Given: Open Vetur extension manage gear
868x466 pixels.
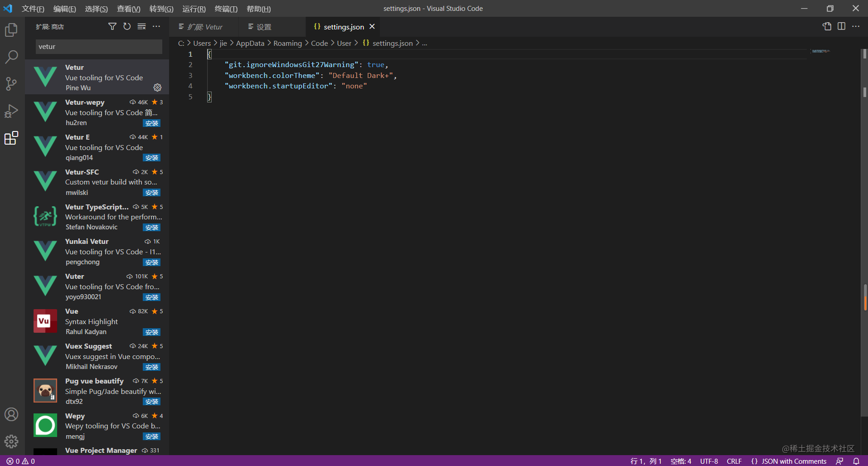Looking at the screenshot, I should pyautogui.click(x=157, y=87).
